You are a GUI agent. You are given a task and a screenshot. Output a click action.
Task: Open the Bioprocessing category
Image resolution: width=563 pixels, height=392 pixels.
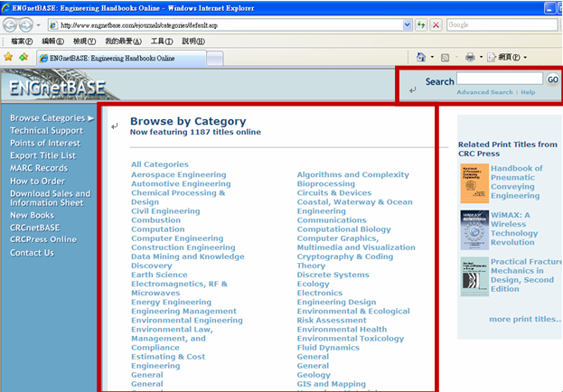coord(325,183)
